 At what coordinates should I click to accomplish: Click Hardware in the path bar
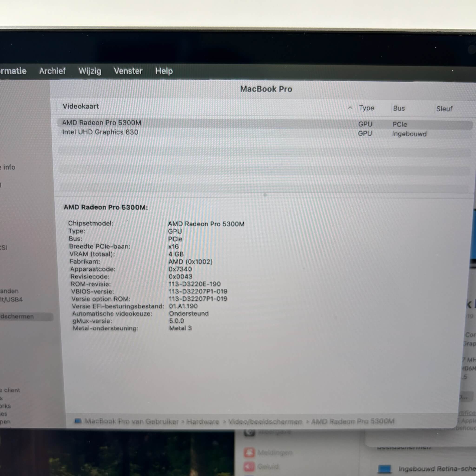[203, 422]
